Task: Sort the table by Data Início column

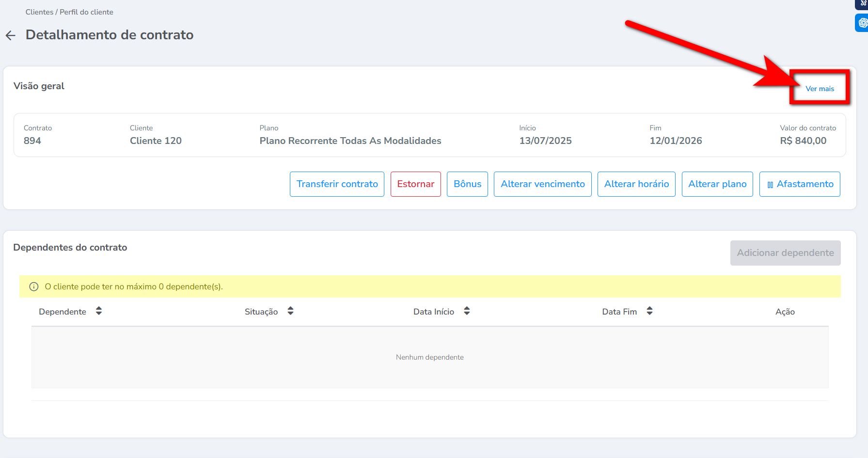Action: pyautogui.click(x=467, y=311)
